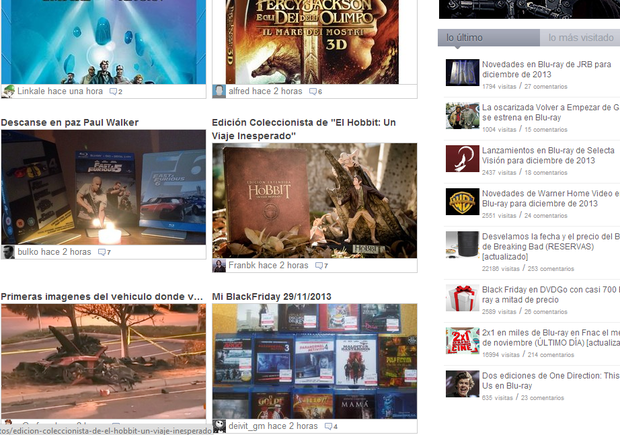620x435 pixels.
Task: Open 'Dos ediciones de One Direction' link
Action: [551, 381]
